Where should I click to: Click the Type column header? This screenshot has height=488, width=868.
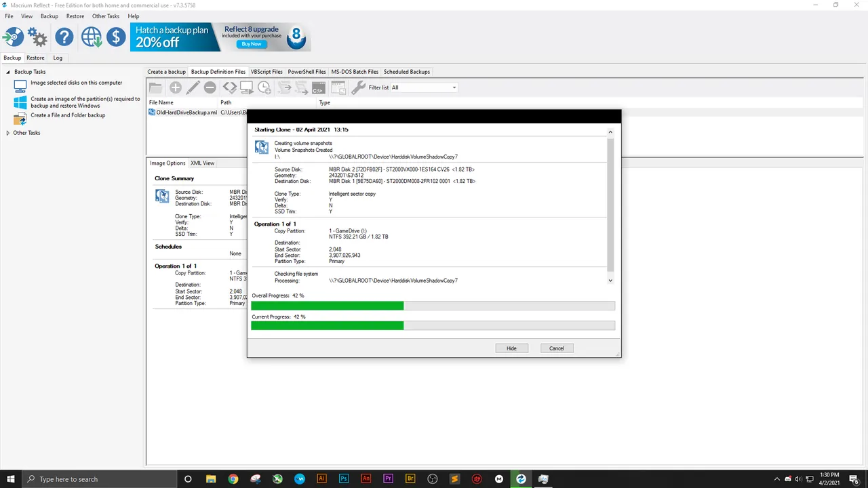[324, 102]
